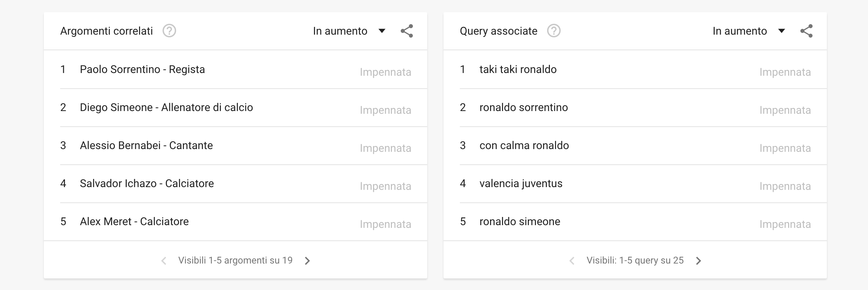Select Diego Simeone - Allenatore di calcio

[166, 107]
